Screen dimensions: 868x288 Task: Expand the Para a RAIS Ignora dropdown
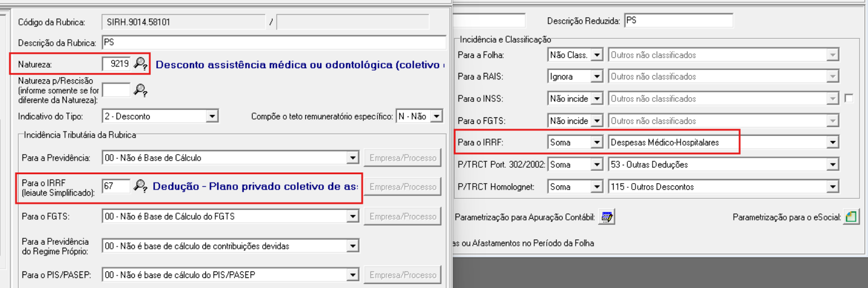(597, 77)
